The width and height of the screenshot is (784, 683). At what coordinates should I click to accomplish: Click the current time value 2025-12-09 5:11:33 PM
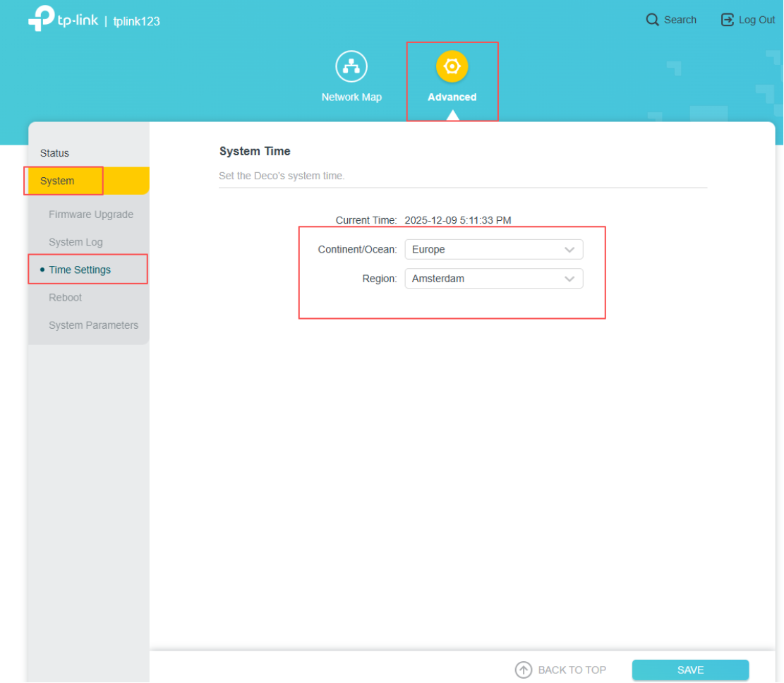tap(457, 220)
